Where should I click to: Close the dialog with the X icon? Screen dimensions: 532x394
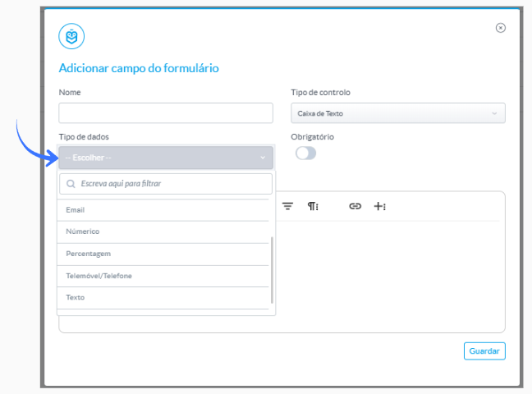501,28
